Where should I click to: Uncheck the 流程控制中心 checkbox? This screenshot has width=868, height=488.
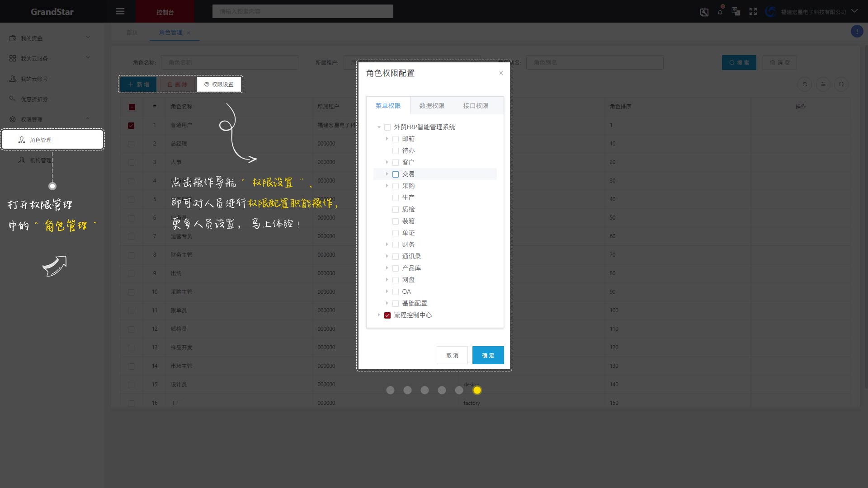click(x=387, y=315)
